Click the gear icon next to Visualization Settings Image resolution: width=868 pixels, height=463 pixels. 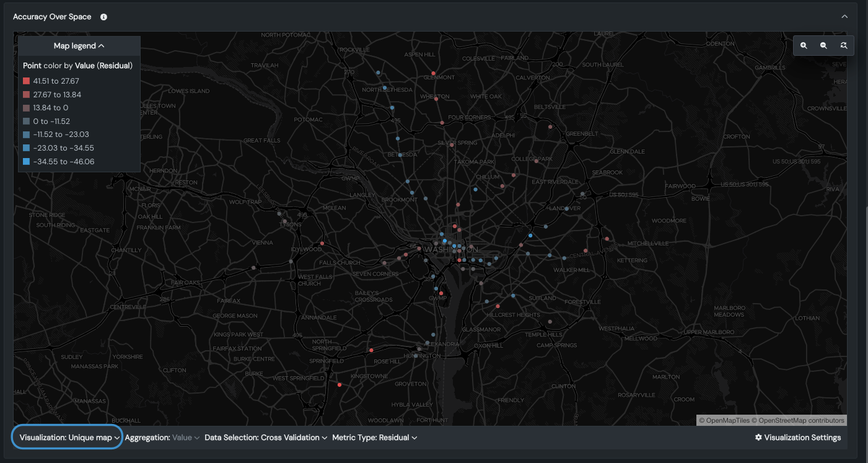pos(758,438)
